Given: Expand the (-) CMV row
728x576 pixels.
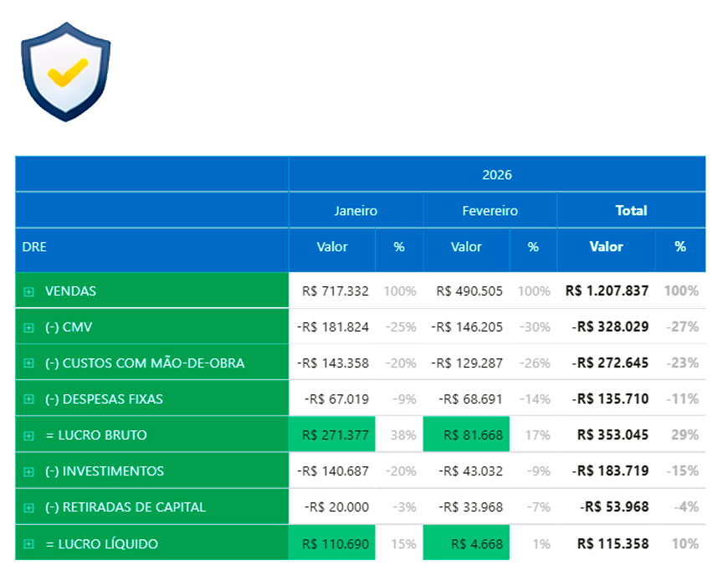Looking at the screenshot, I should pos(28,327).
